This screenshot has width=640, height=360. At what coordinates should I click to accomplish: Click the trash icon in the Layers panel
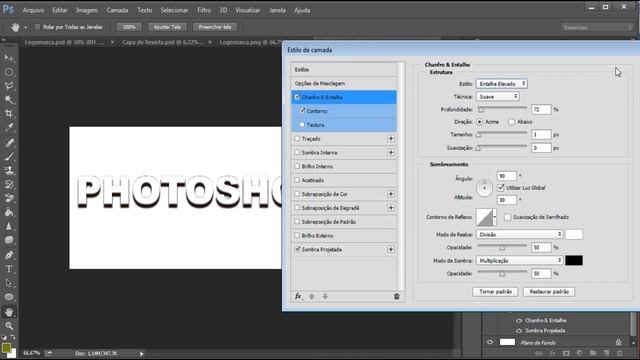(620, 353)
